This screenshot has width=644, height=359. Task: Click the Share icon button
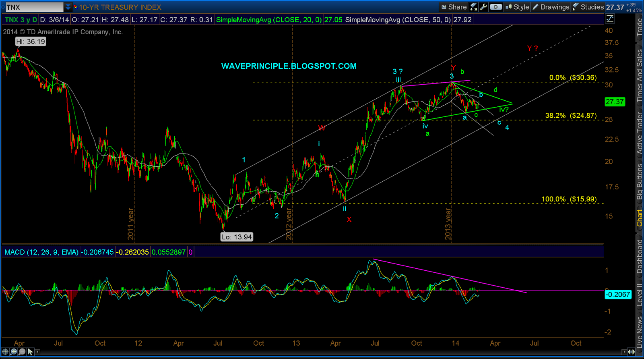(454, 7)
